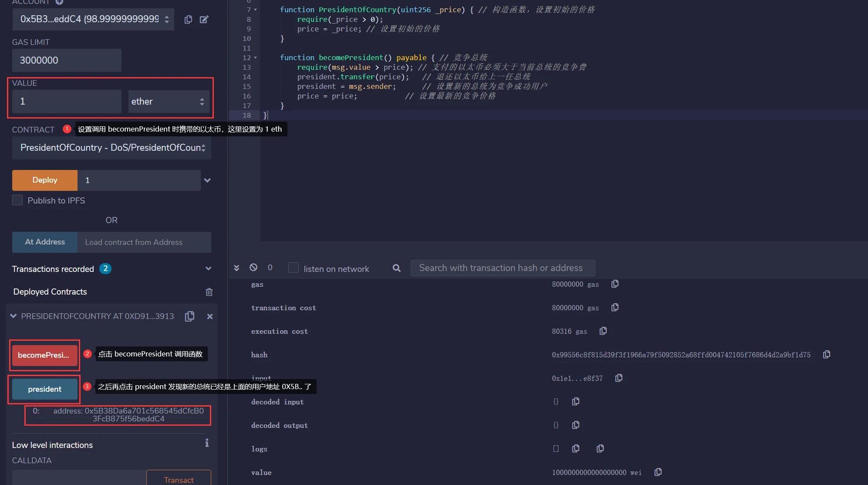Click the blue president getter button
This screenshot has height=485, width=868.
coord(44,389)
